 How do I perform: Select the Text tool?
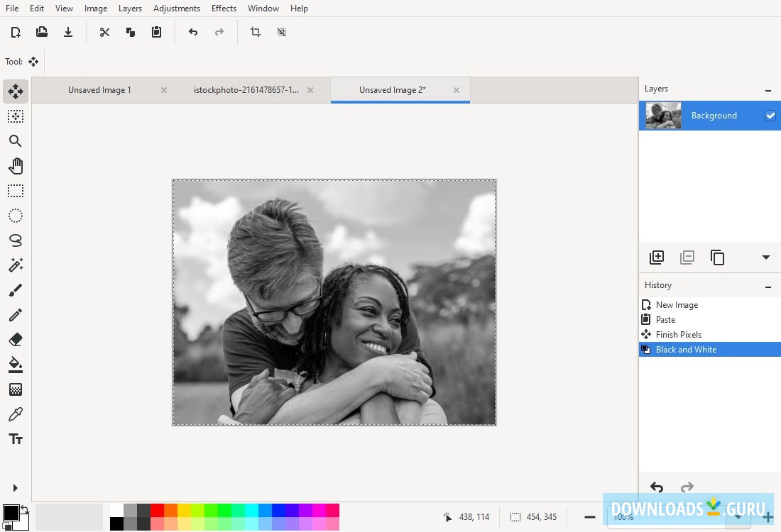16,439
